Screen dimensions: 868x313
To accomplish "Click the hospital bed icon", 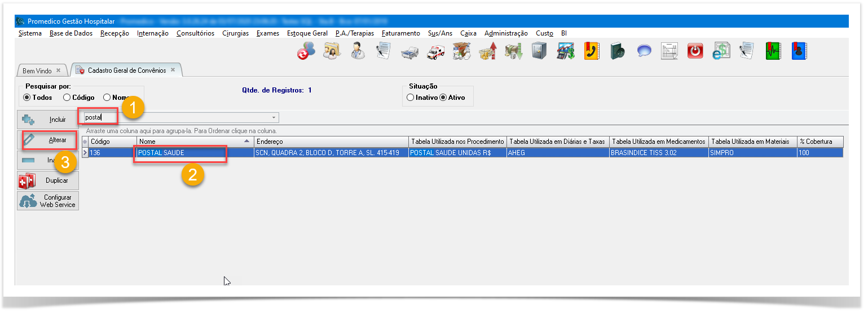I will coord(409,51).
